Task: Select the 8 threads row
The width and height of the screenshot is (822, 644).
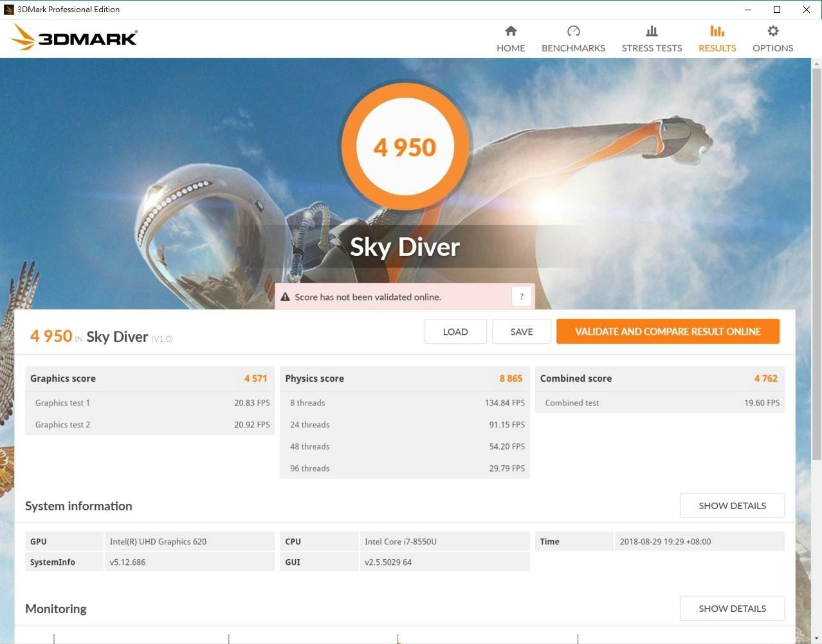Action: click(x=405, y=403)
